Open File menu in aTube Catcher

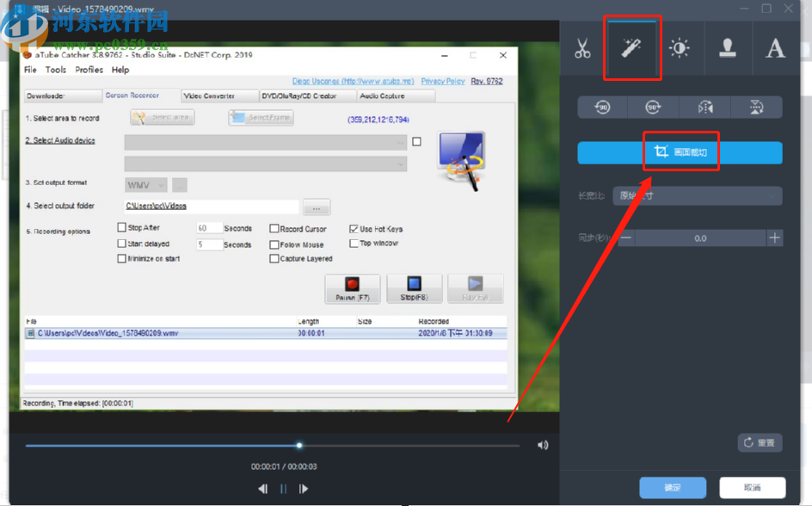31,70
